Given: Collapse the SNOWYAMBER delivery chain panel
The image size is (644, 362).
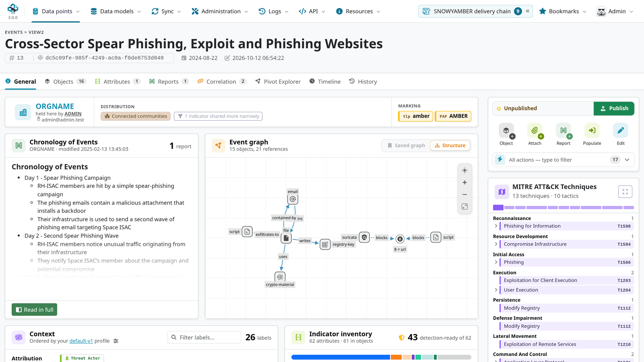Looking at the screenshot, I should click(528, 11).
